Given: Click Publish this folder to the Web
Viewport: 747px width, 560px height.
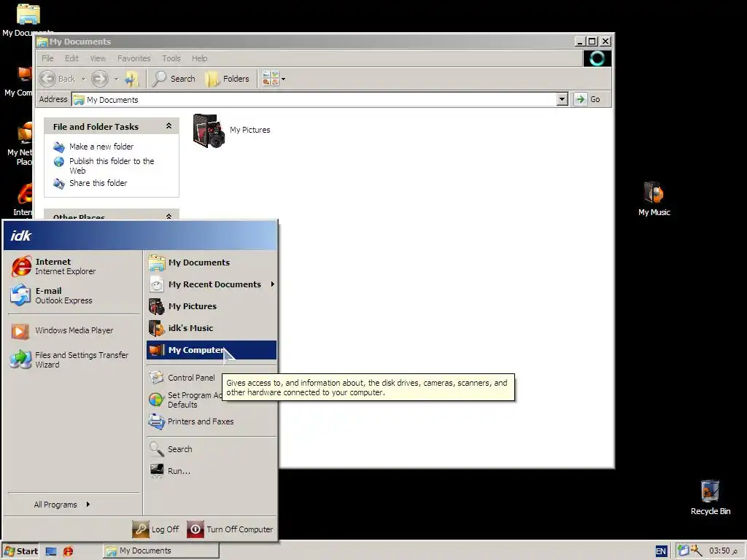Looking at the screenshot, I should (x=112, y=166).
